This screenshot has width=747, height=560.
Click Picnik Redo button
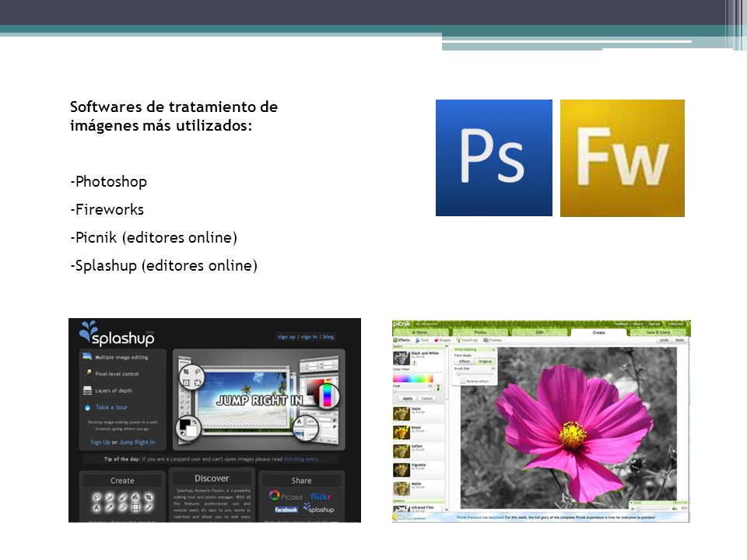[680, 340]
